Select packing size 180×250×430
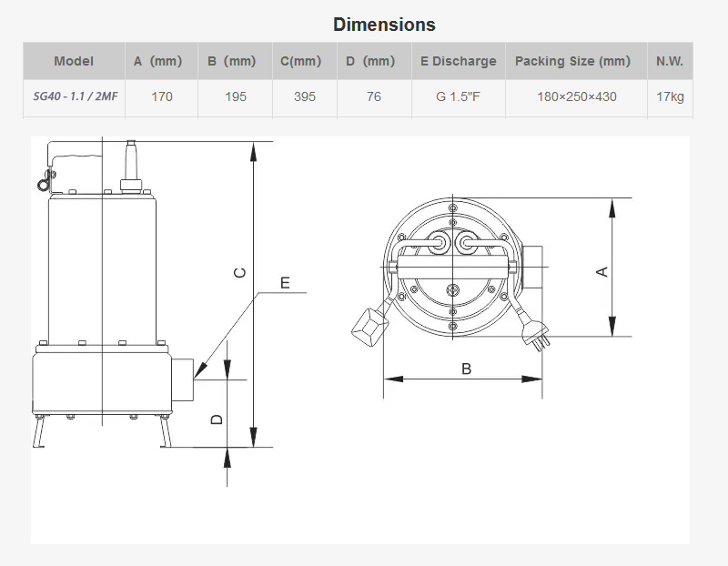Viewport: 728px width, 566px height. [577, 96]
